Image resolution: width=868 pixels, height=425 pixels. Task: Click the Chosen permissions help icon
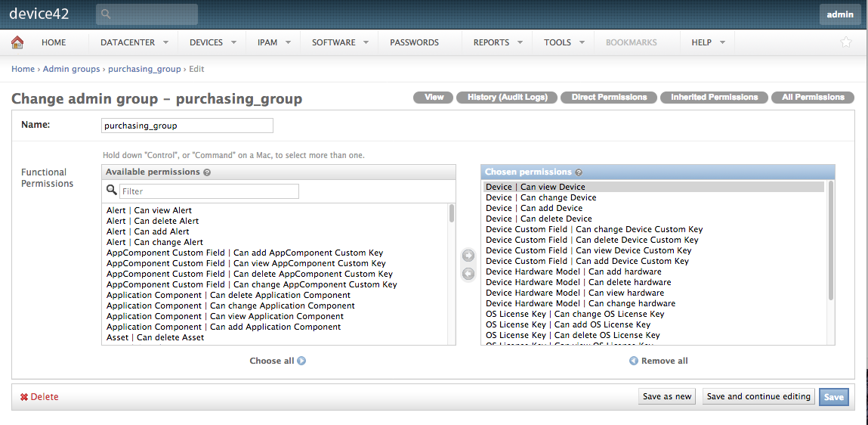579,172
